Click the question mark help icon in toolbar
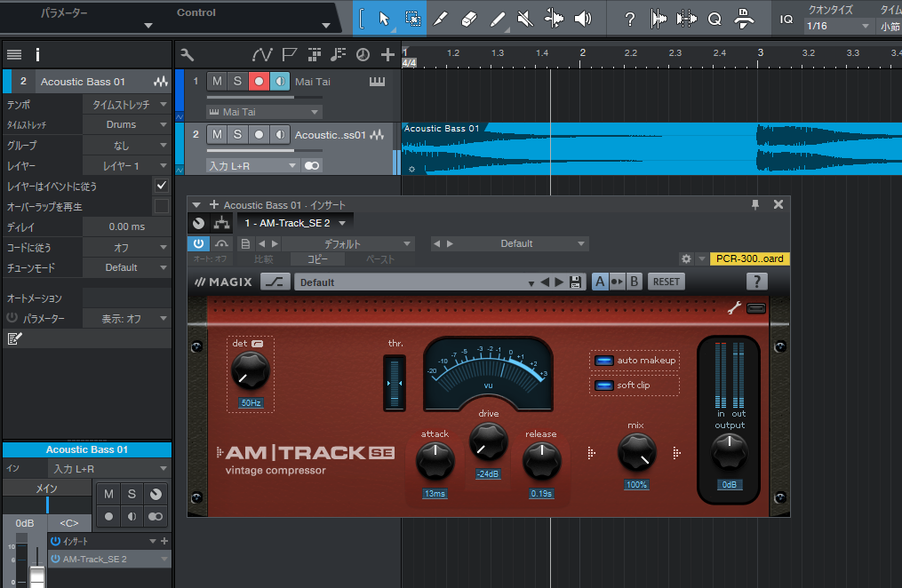 click(x=630, y=20)
